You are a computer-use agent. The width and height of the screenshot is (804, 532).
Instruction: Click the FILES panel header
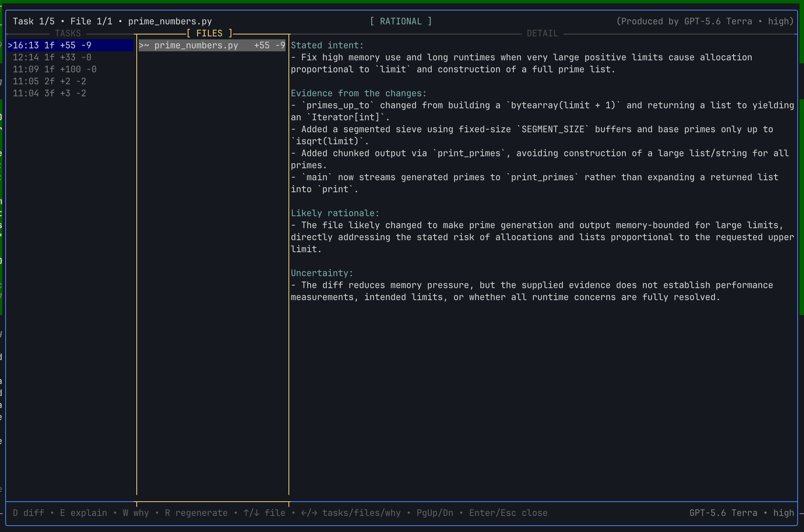(x=209, y=33)
